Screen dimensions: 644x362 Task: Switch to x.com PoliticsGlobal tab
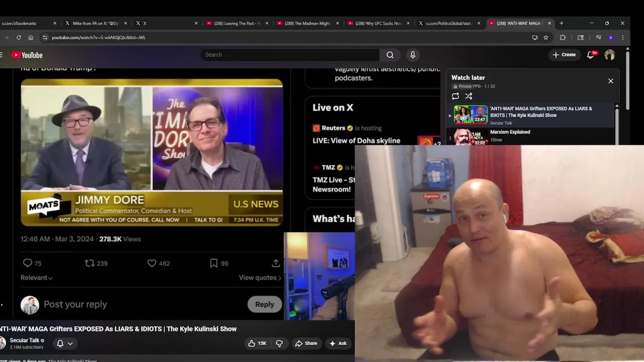click(448, 23)
